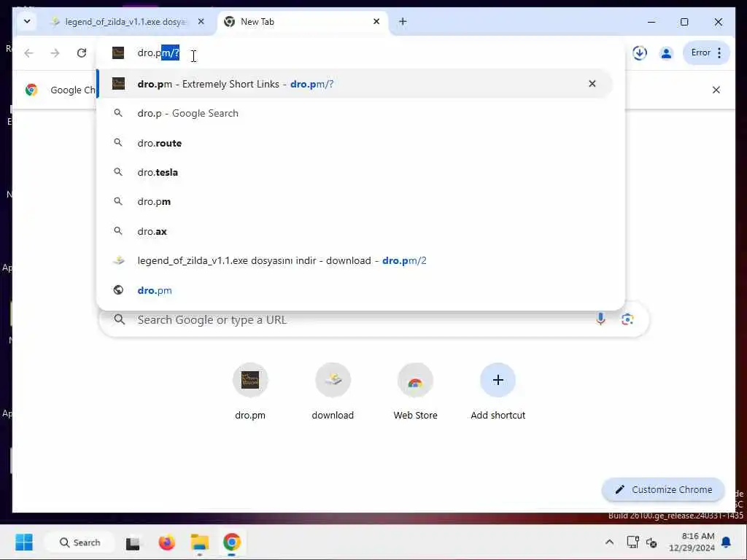Screen dimensions: 747x560
Task: Search by image with Google Lens icon
Action: click(x=627, y=319)
